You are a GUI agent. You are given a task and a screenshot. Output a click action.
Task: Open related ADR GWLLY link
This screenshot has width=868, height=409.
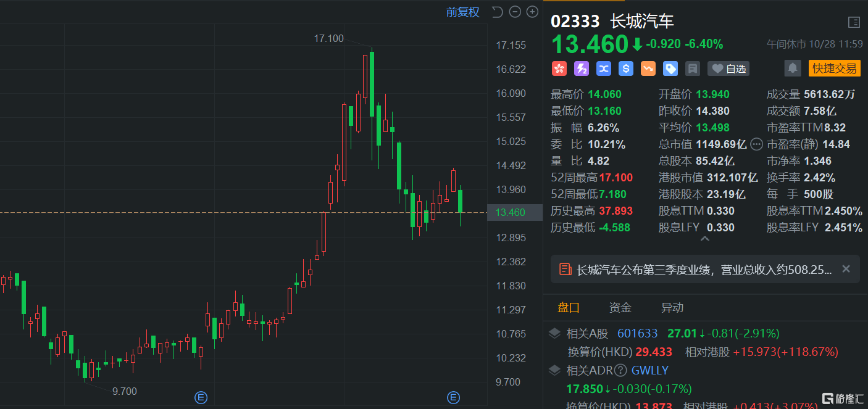click(x=650, y=371)
